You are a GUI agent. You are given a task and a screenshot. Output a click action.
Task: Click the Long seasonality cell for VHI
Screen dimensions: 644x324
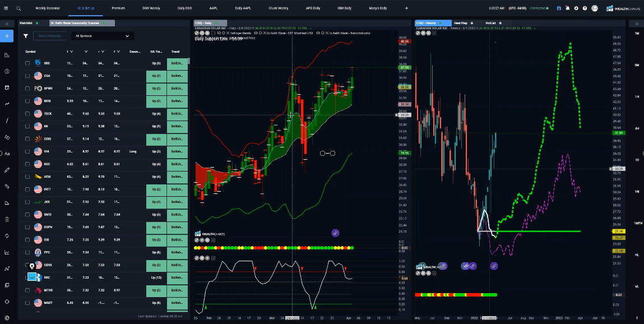coord(133,151)
